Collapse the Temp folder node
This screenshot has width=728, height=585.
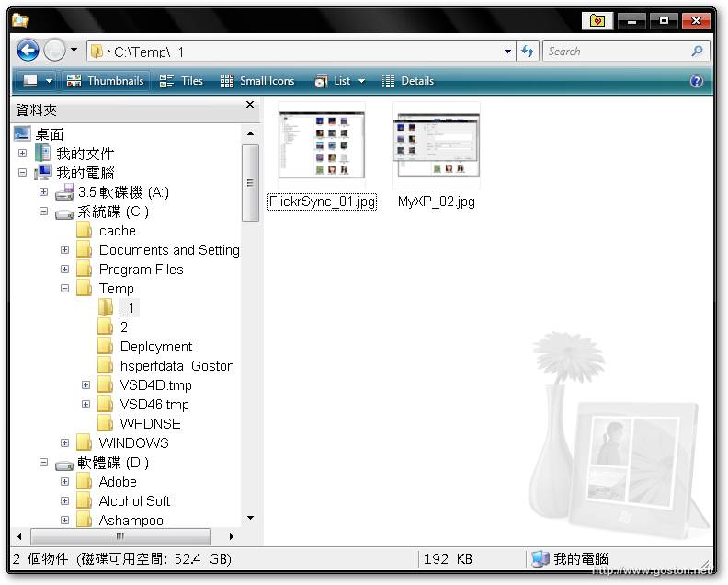point(65,289)
